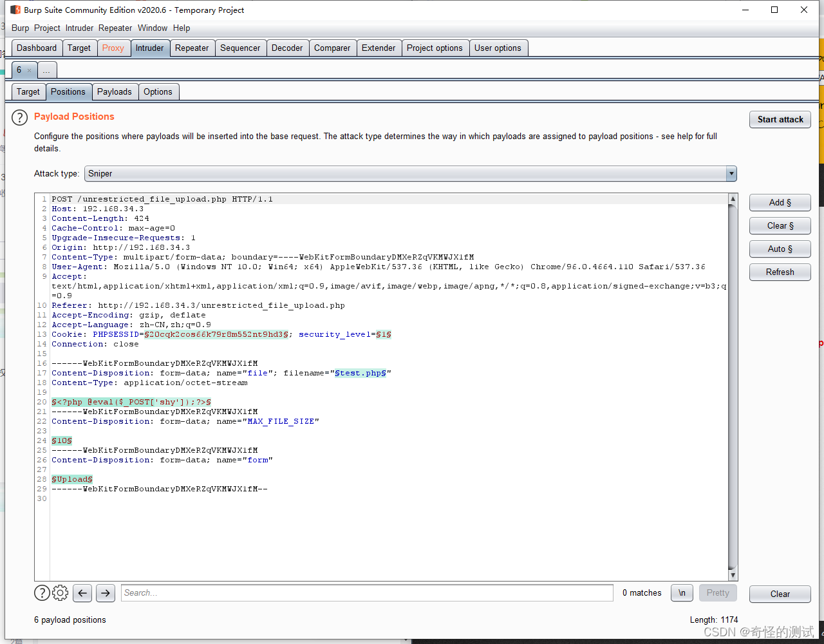Expand the Attack type Sniper dropdown
Viewport: 824px width, 644px height.
pyautogui.click(x=731, y=174)
